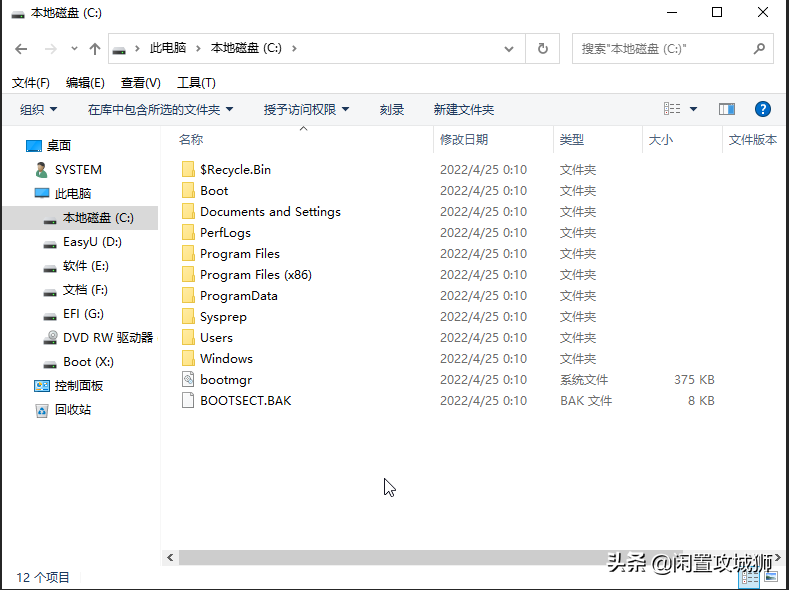Click the 新建文件夹 button
Image resolution: width=789 pixels, height=590 pixels.
[x=464, y=110]
